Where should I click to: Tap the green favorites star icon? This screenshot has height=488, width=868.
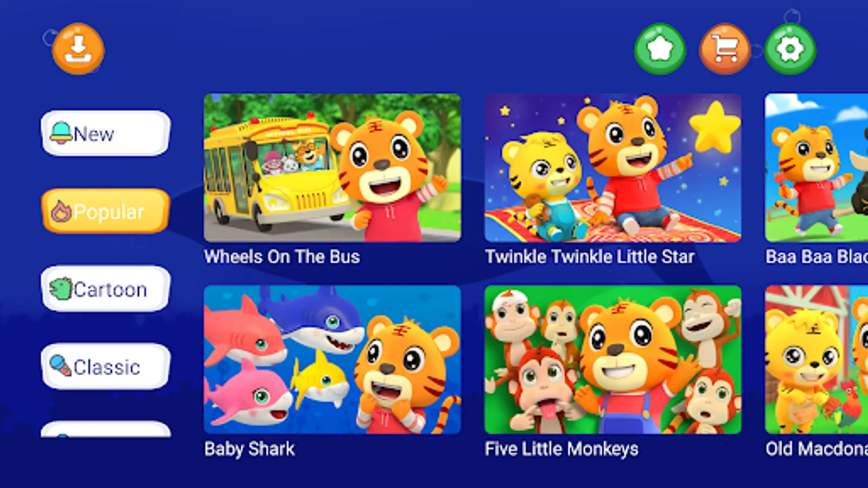(660, 49)
